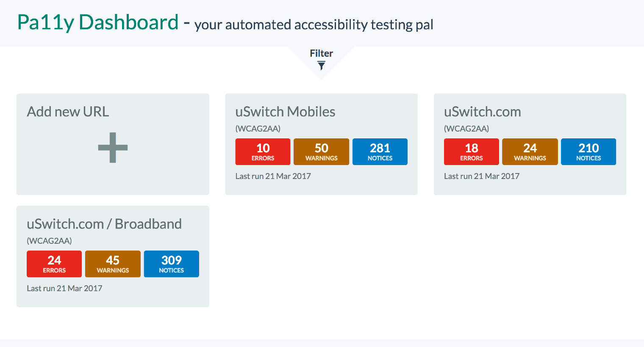The width and height of the screenshot is (644, 347).
Task: Click uSwitch Mobiles last run date
Action: pyautogui.click(x=273, y=176)
